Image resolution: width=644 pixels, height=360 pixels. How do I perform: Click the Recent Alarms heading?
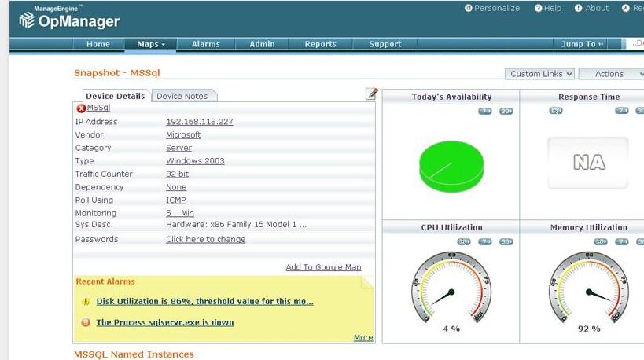point(105,281)
